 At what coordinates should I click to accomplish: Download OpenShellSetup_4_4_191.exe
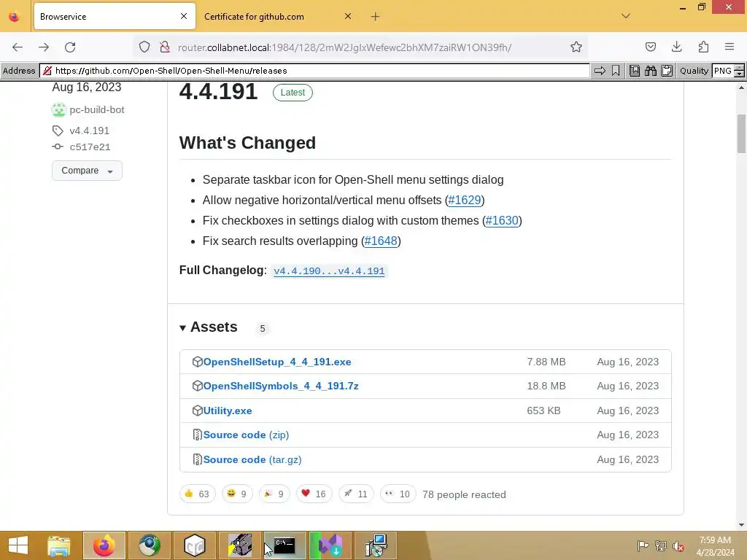click(x=277, y=362)
